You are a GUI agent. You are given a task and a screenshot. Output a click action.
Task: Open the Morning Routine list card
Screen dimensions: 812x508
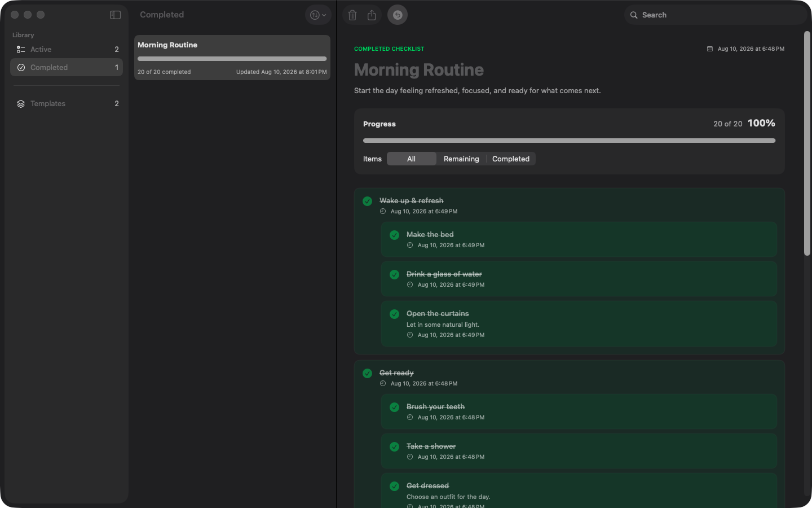pyautogui.click(x=232, y=58)
